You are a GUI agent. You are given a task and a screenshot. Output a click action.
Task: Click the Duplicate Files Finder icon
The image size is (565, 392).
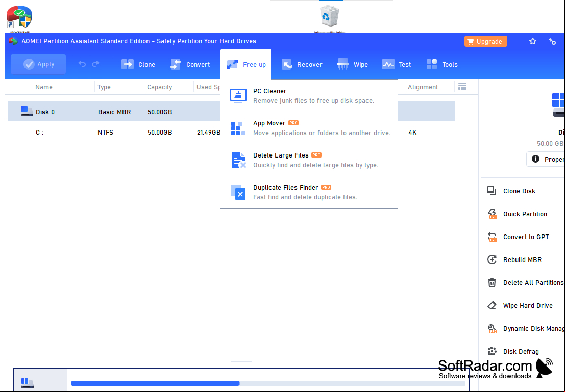[238, 192]
